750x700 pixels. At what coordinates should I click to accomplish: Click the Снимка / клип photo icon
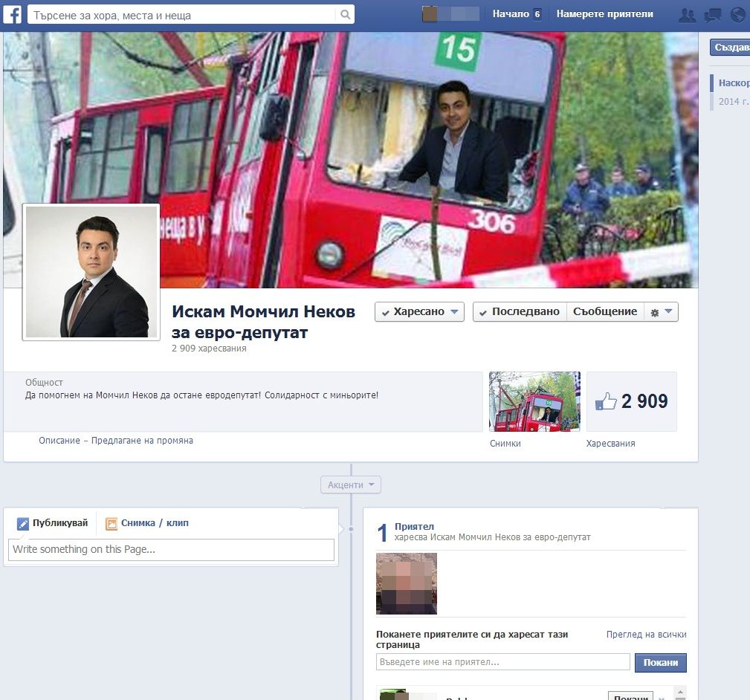(111, 524)
